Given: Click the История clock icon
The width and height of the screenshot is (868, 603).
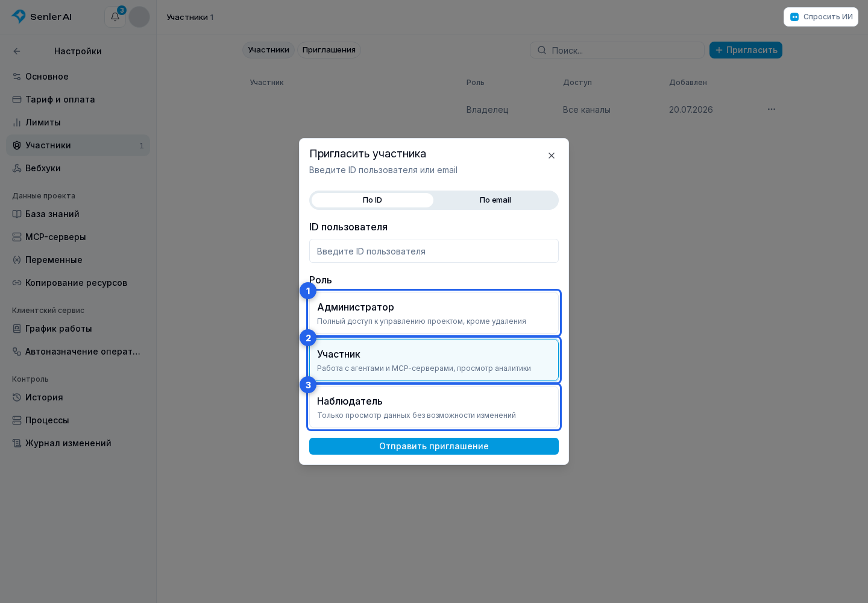Looking at the screenshot, I should coord(17,397).
